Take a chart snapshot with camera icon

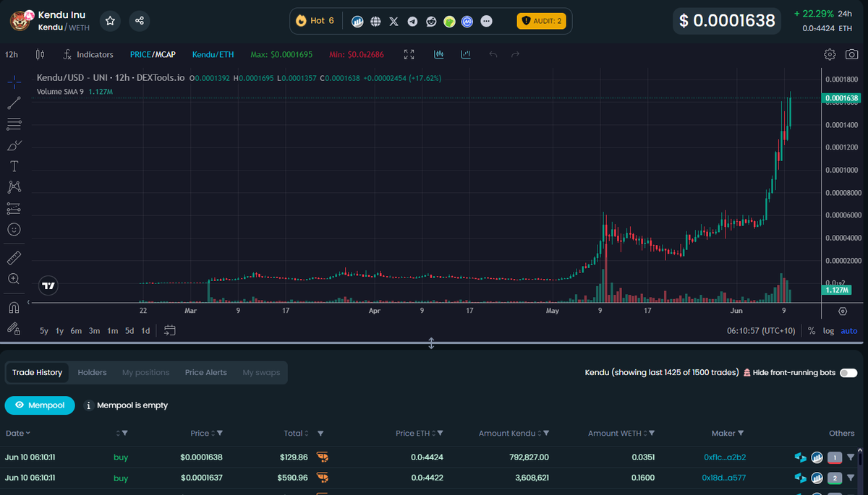coord(852,54)
